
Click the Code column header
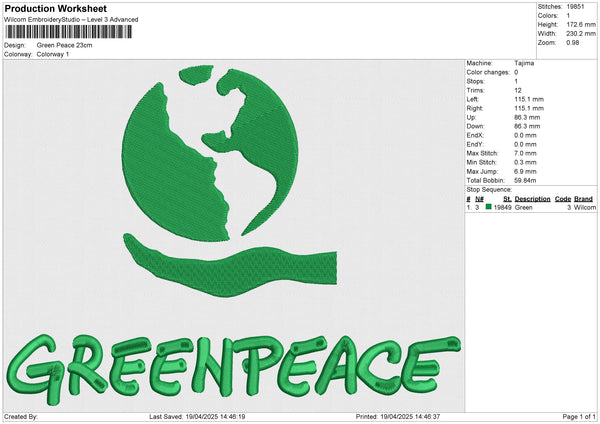563,199
